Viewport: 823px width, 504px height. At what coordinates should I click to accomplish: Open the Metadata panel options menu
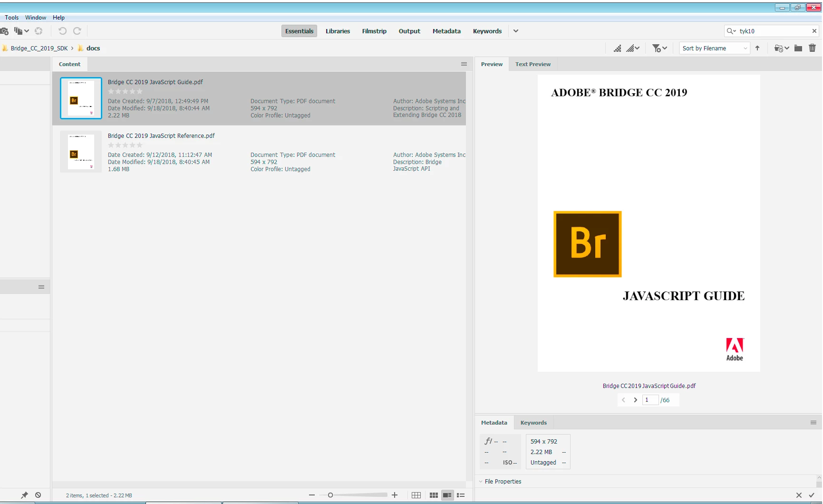813,423
